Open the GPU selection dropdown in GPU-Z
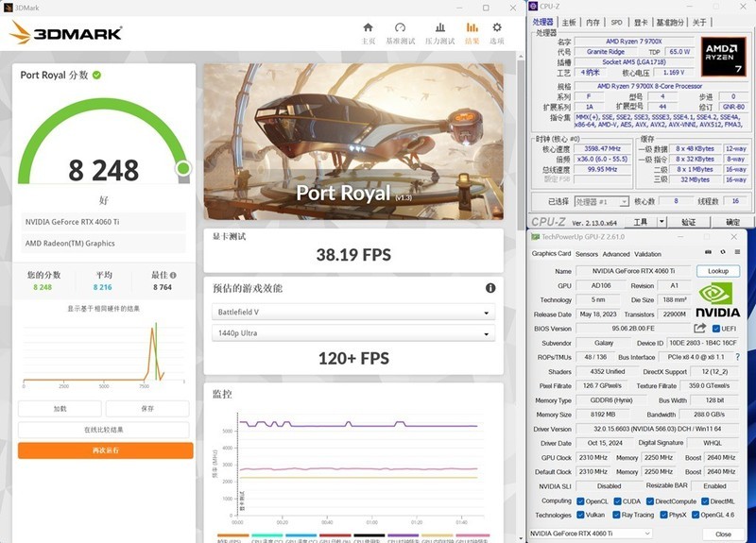This screenshot has width=756, height=543. pyautogui.click(x=591, y=534)
